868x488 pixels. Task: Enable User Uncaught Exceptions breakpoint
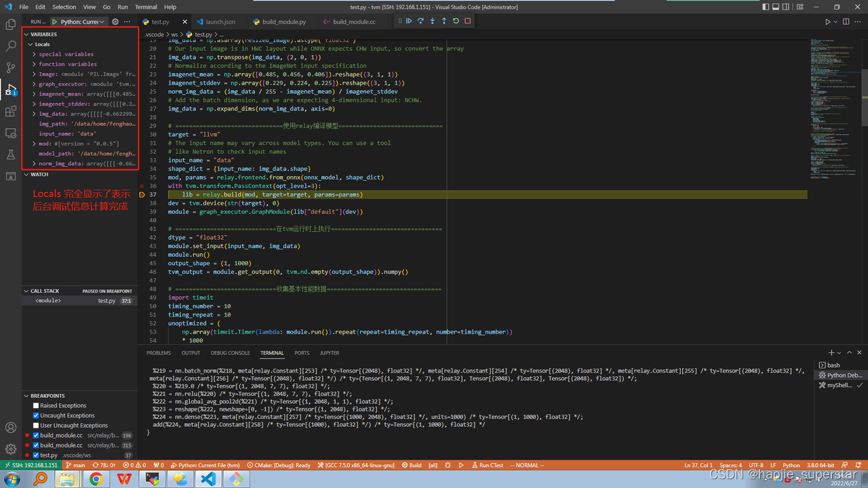[x=36, y=425]
